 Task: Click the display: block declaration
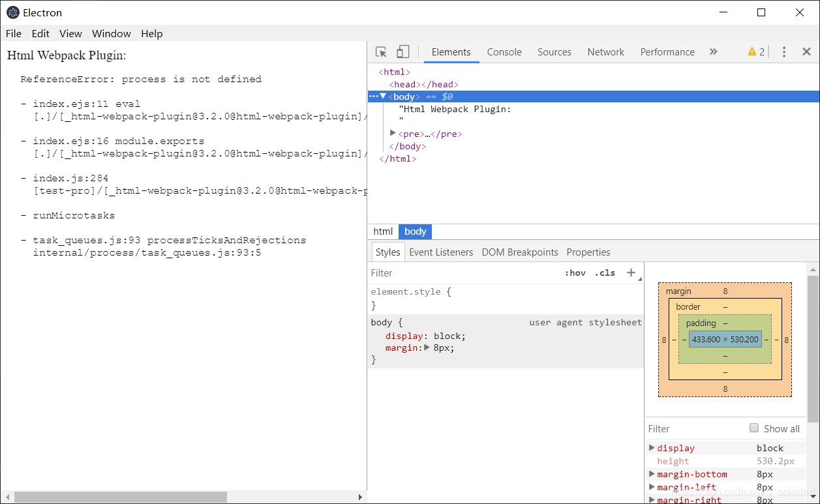[x=425, y=336]
